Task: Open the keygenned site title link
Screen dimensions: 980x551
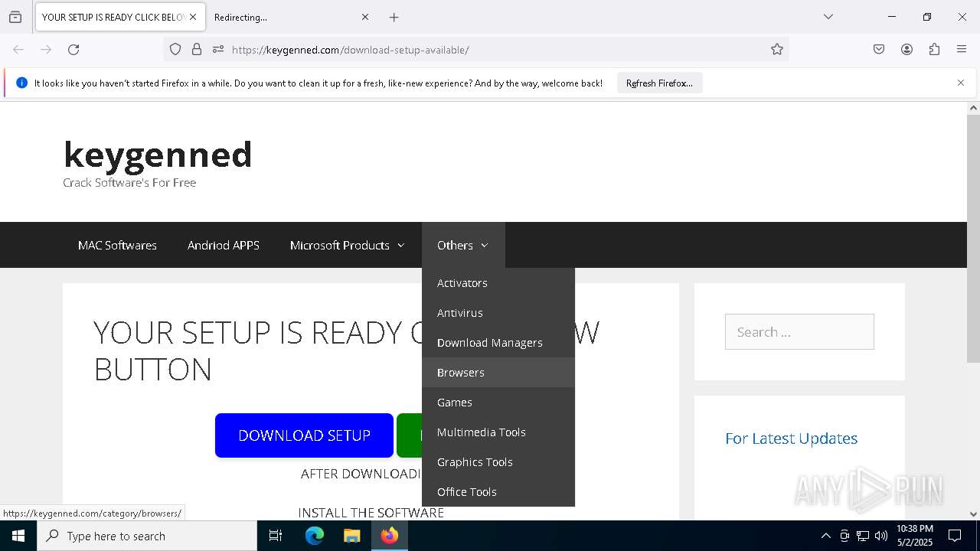Action: pyautogui.click(x=158, y=154)
